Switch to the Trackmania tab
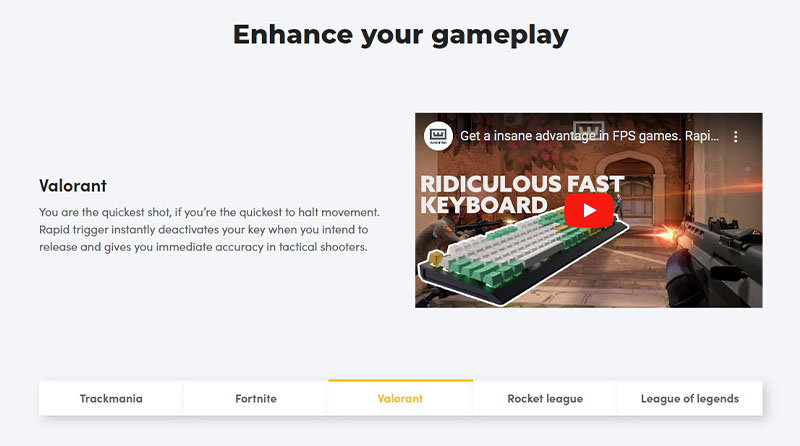 (111, 398)
